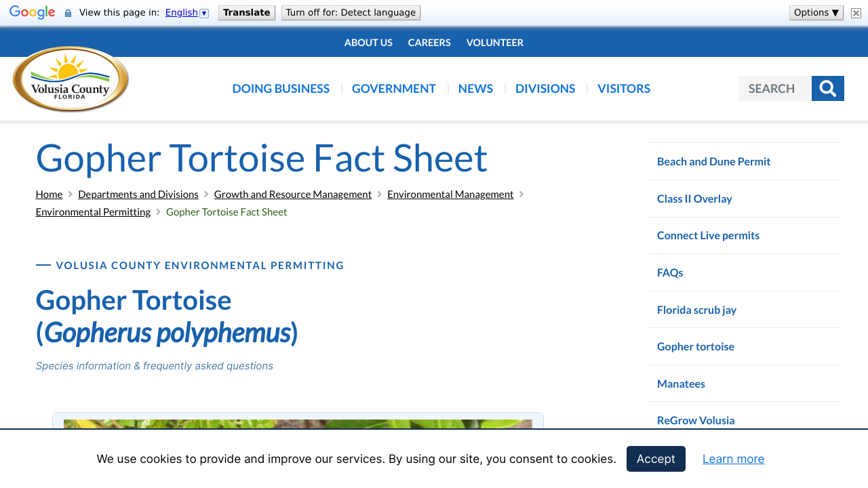
Task: Open the Visitors menu
Action: (624, 89)
